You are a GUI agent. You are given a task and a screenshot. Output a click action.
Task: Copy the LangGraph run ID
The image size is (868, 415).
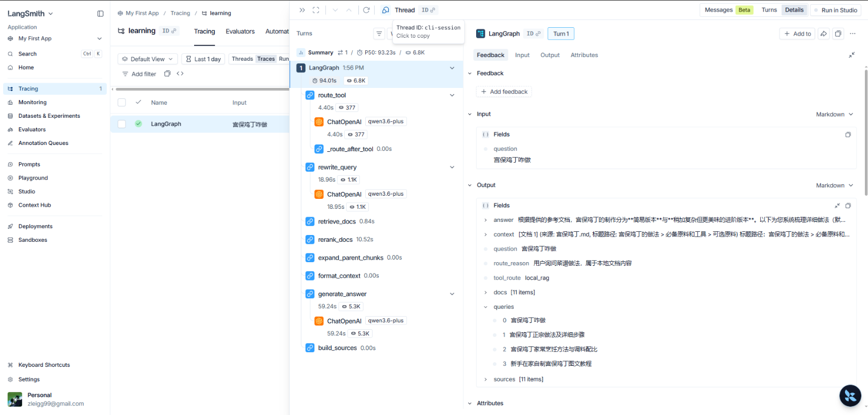pyautogui.click(x=534, y=33)
